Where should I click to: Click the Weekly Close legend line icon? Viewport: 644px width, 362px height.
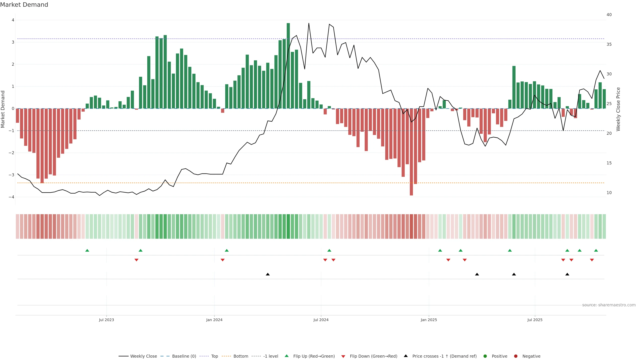pyautogui.click(x=123, y=356)
